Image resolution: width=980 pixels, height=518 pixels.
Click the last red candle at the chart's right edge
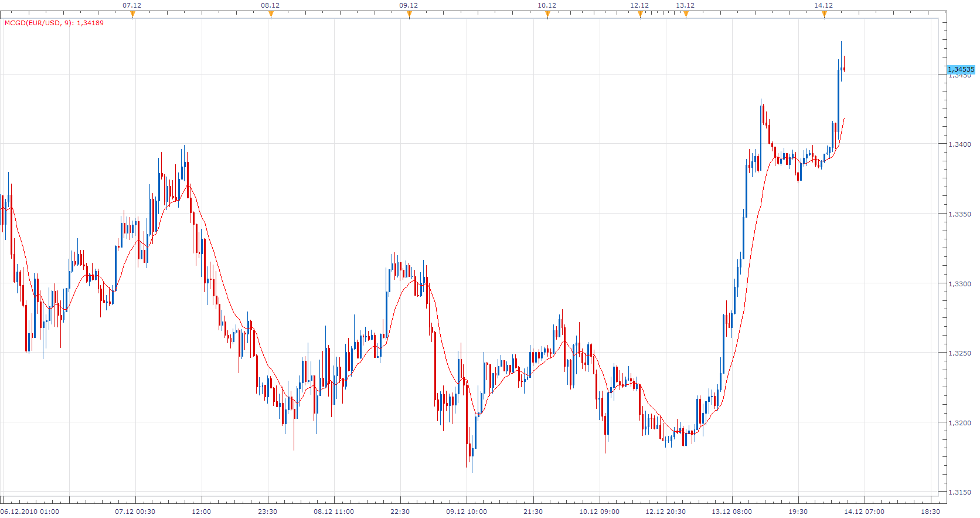click(x=844, y=65)
